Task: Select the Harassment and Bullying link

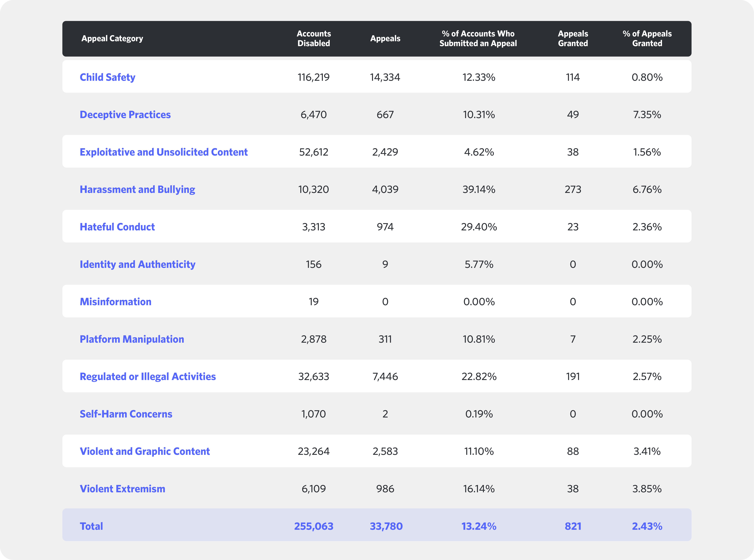Action: pyautogui.click(x=137, y=190)
